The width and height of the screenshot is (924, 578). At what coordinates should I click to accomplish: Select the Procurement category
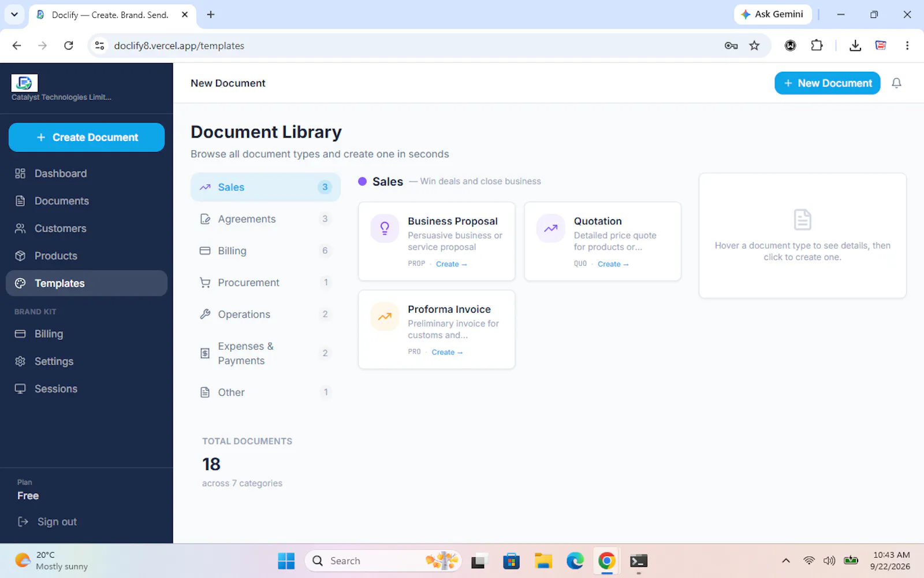coord(265,283)
